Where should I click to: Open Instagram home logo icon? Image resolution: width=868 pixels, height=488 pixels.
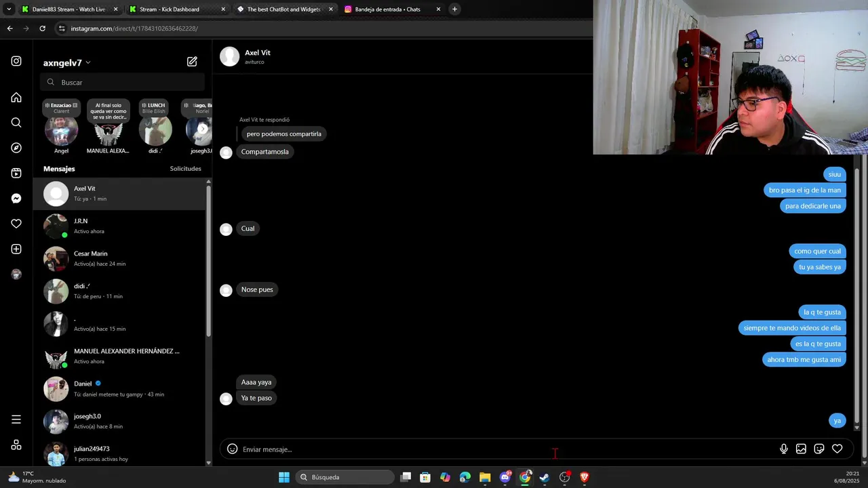pos(16,61)
